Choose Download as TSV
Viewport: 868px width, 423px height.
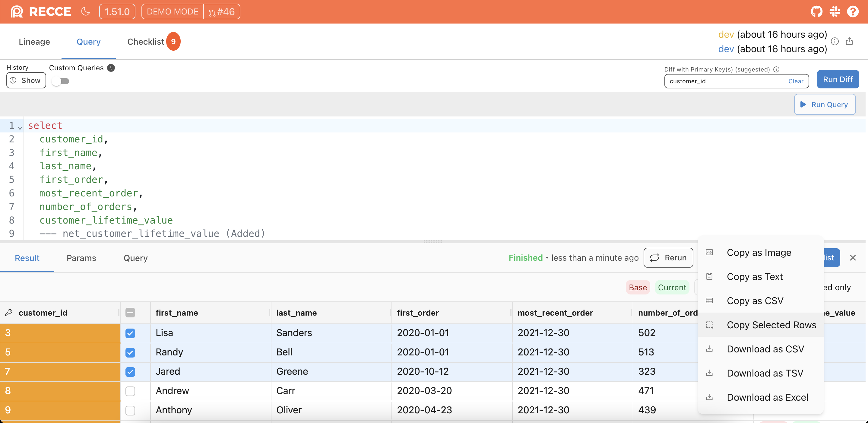(761, 373)
